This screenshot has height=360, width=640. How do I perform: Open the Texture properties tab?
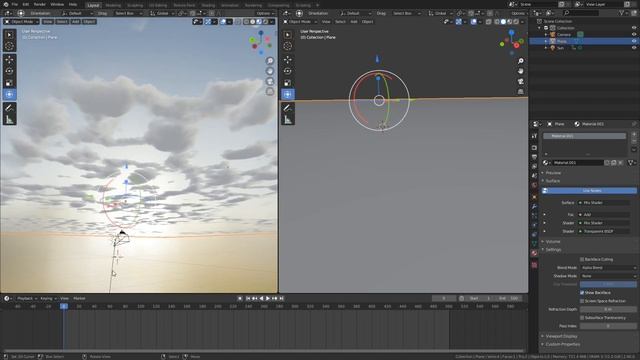534,265
